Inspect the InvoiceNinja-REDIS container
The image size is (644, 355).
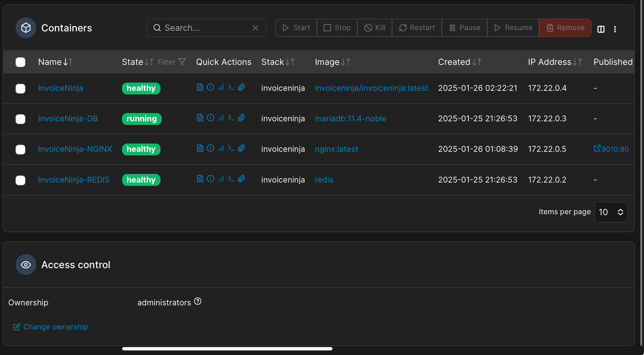click(x=210, y=179)
